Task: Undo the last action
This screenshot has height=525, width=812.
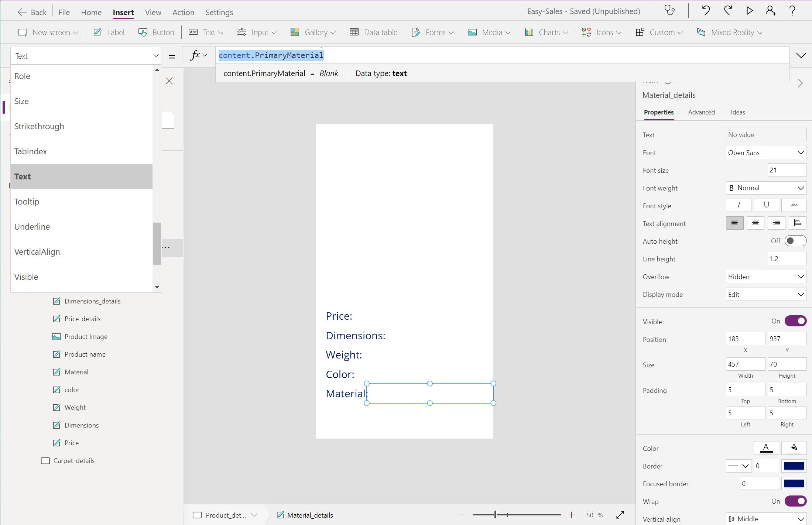Action: coord(706,11)
